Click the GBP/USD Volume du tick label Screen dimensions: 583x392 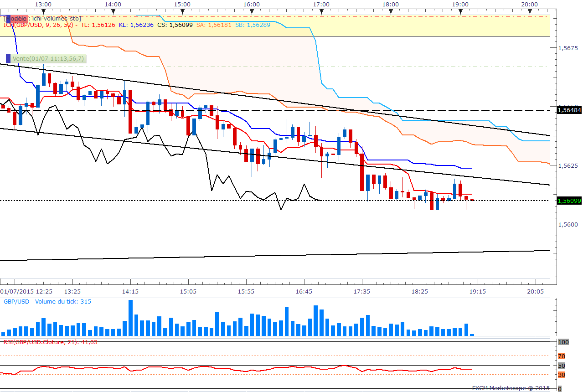tap(47, 302)
